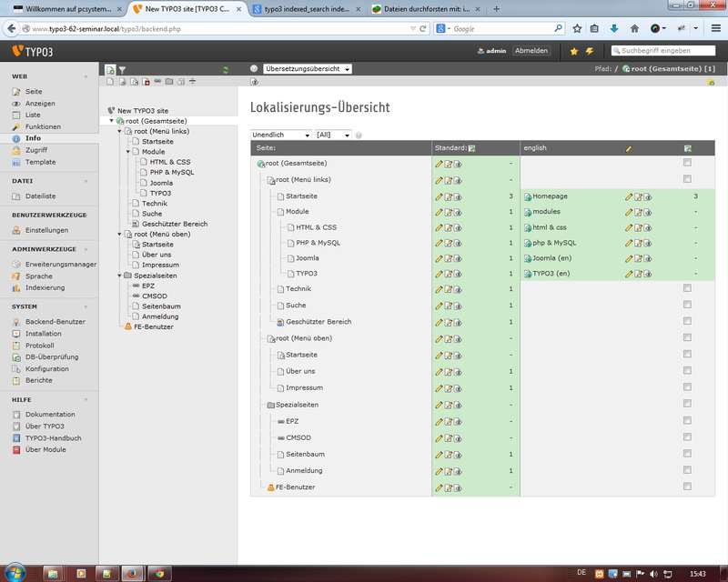Click Firefox downloads arrow icon
728x582 pixels.
(613, 28)
